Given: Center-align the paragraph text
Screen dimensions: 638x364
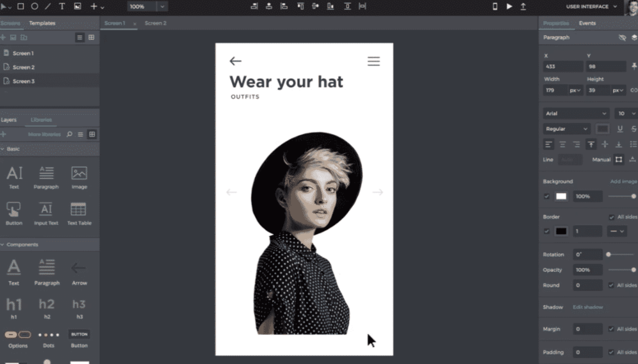Looking at the screenshot, I should [x=562, y=145].
